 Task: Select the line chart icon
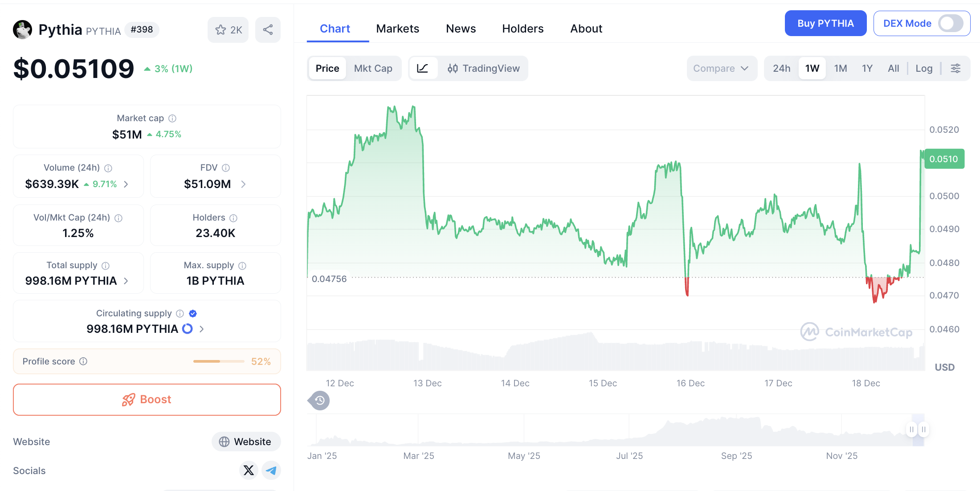pos(422,68)
